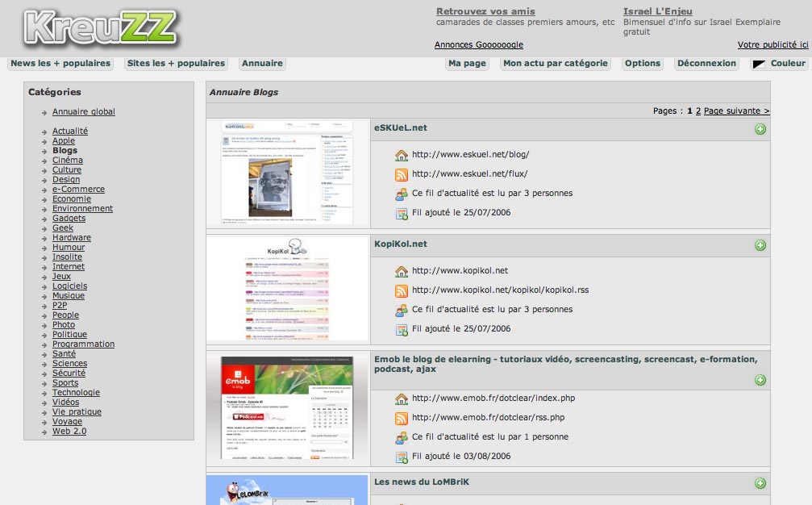Screen dimensions: 812x505
Task: Go to page 2 of results
Action: (698, 111)
